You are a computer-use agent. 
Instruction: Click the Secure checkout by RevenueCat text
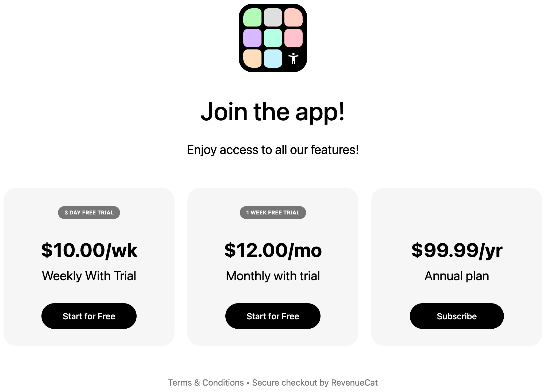315,383
